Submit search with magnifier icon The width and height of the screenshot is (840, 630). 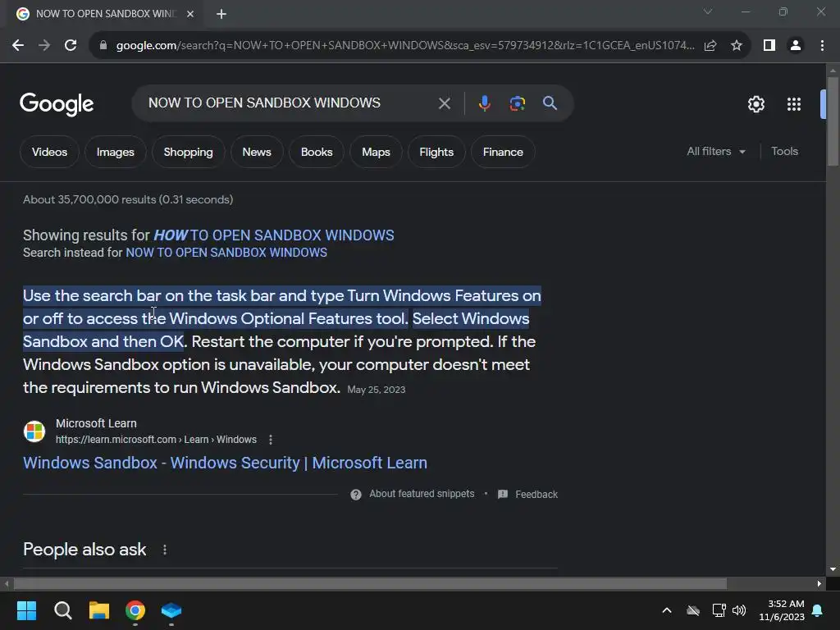coord(550,103)
